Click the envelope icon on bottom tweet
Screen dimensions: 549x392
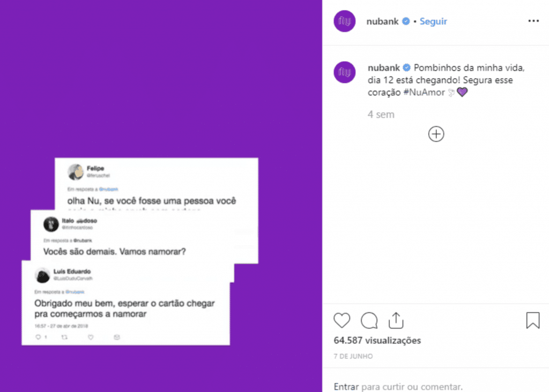click(117, 337)
